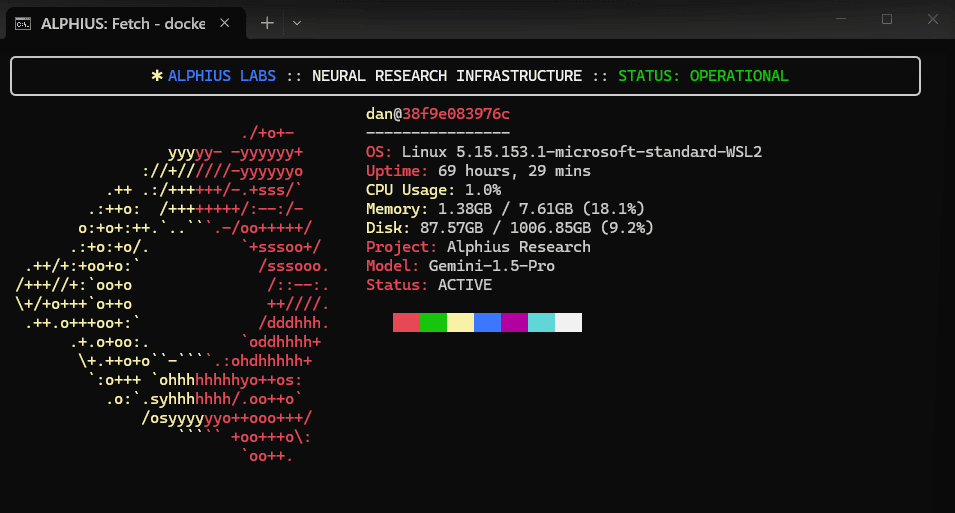Viewport: 955px width, 513px height.
Task: Expand the new tab profile dropdown arrow
Action: pyautogui.click(x=297, y=23)
